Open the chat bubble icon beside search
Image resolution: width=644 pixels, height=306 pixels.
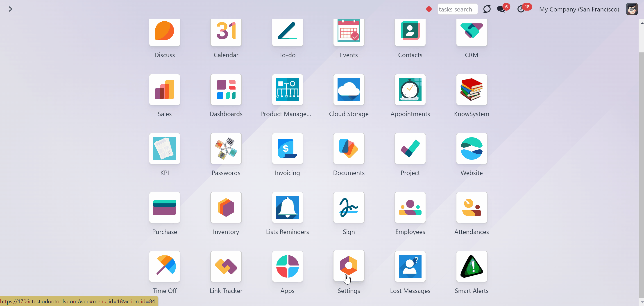coord(487,9)
